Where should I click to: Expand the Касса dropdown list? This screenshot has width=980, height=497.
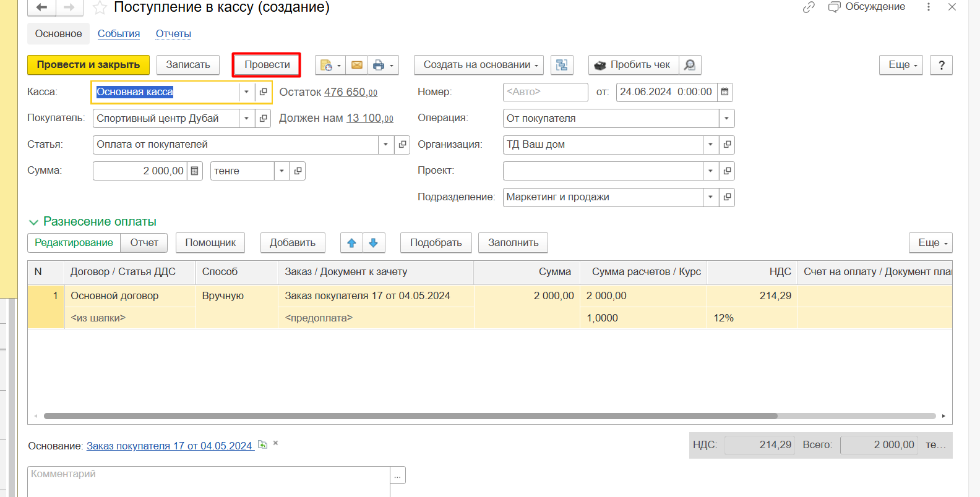(246, 92)
